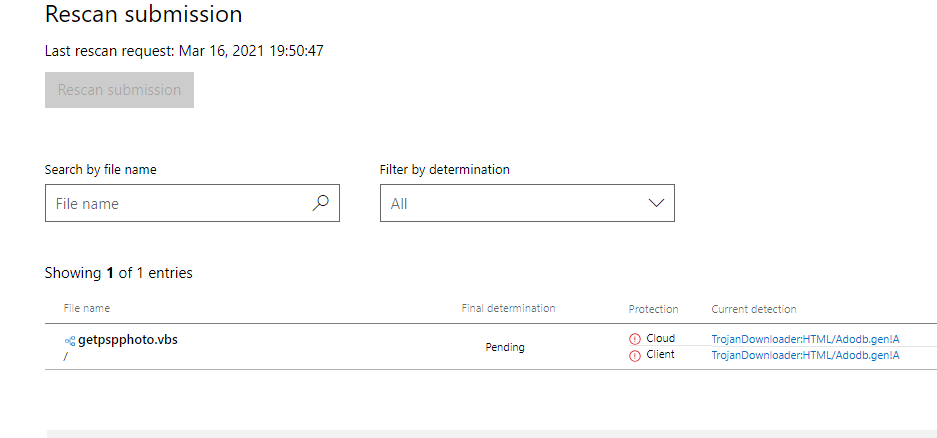Click the Protection column header

(x=653, y=309)
